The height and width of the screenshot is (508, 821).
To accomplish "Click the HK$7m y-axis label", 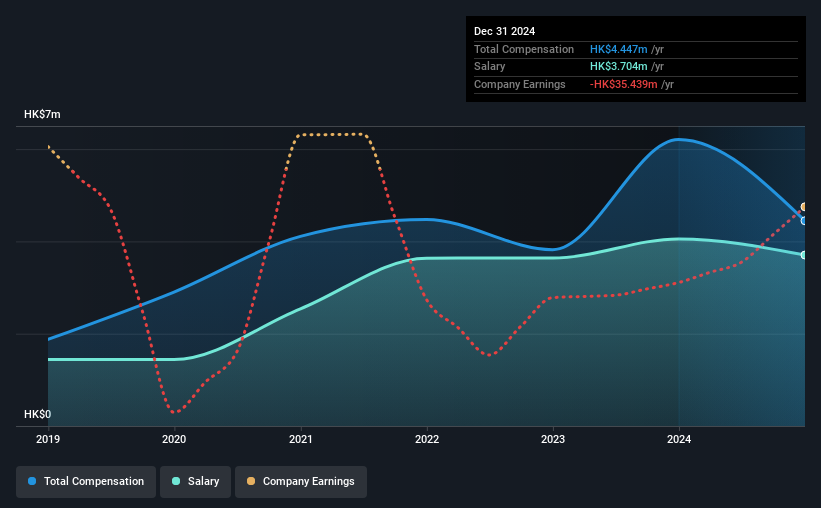I will [42, 114].
